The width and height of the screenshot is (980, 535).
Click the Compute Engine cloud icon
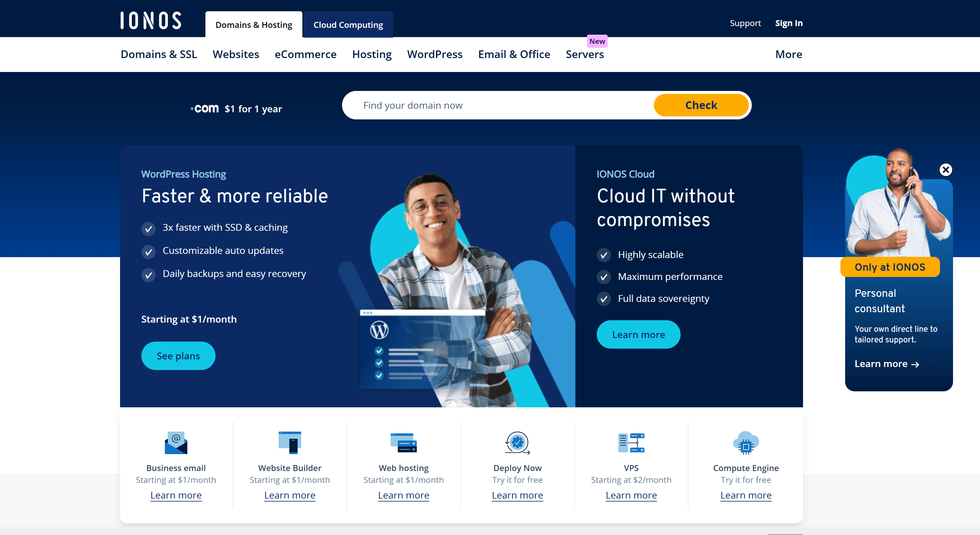point(746,443)
